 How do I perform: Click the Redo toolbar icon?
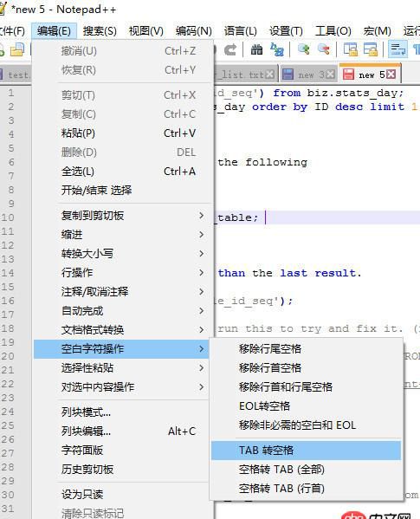click(230, 49)
